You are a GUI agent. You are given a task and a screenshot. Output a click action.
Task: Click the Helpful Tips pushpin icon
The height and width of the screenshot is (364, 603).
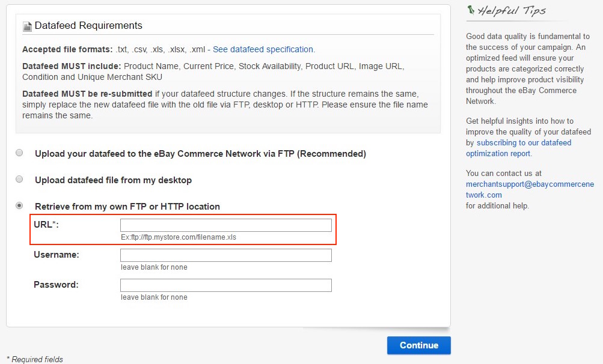click(x=471, y=10)
